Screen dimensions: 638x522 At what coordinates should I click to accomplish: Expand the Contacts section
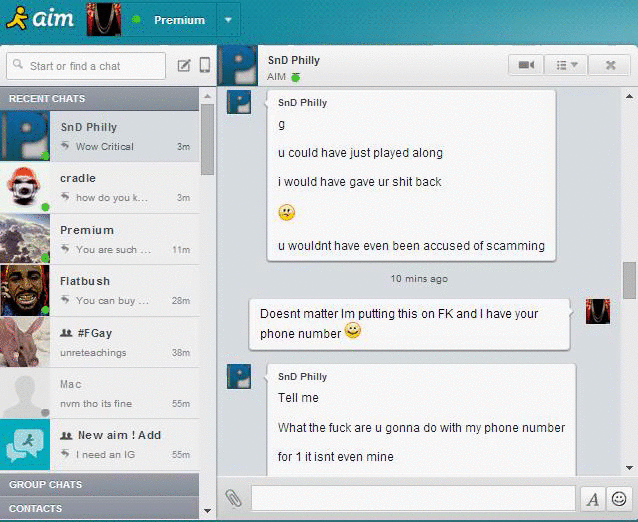point(100,508)
